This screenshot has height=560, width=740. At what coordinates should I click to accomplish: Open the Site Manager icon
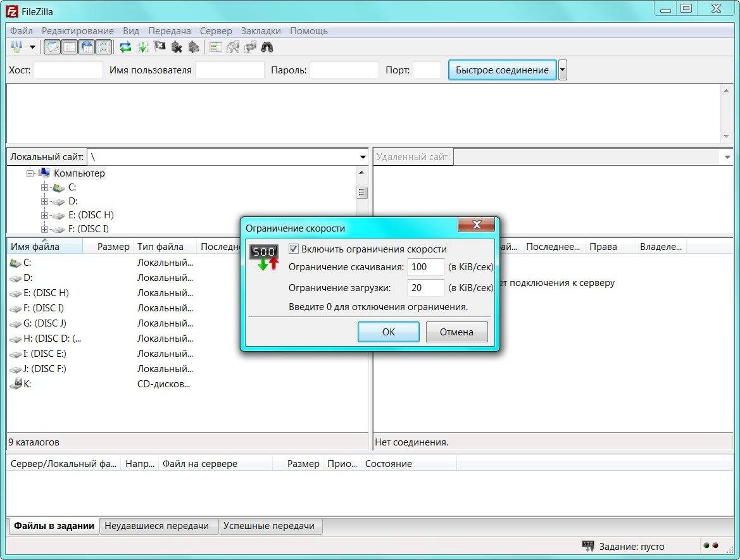17,47
